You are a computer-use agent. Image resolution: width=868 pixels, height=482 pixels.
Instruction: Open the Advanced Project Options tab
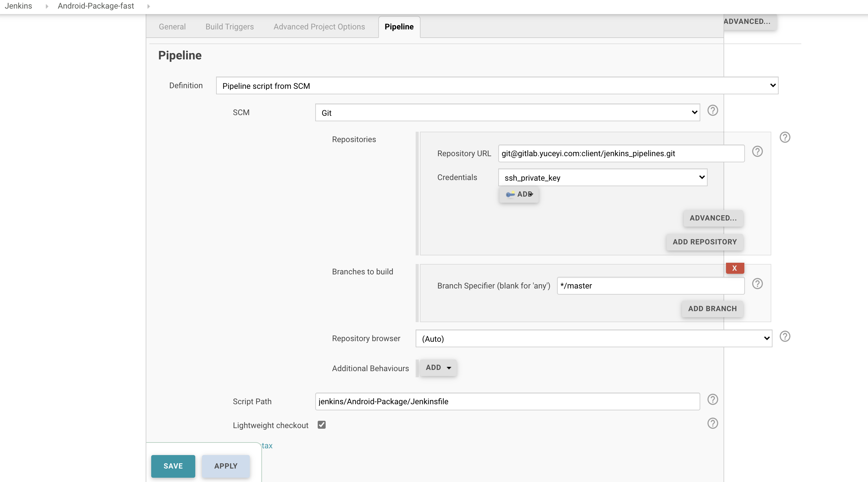[319, 27]
